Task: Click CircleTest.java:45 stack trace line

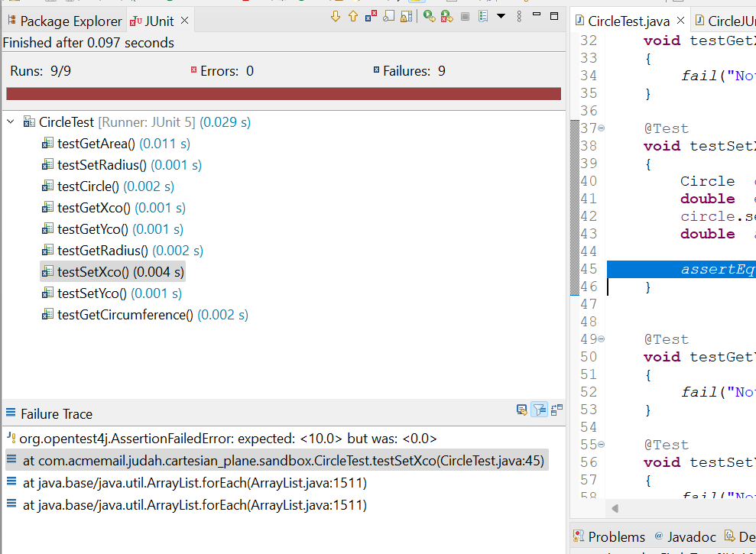Action: (283, 461)
